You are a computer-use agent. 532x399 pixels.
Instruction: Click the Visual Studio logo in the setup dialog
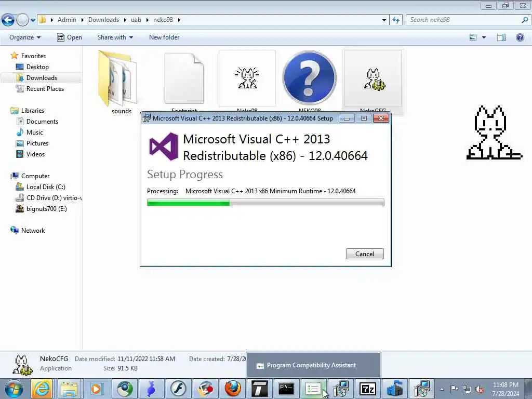click(x=164, y=147)
